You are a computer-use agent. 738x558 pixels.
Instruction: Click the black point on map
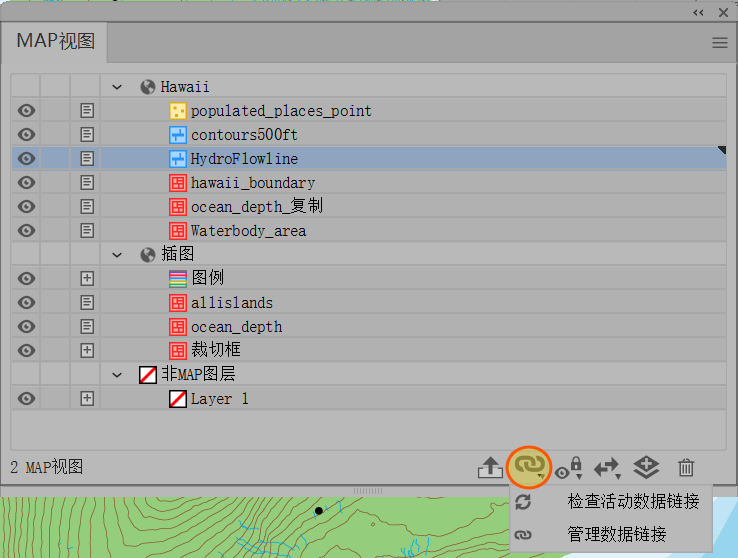[x=319, y=510]
